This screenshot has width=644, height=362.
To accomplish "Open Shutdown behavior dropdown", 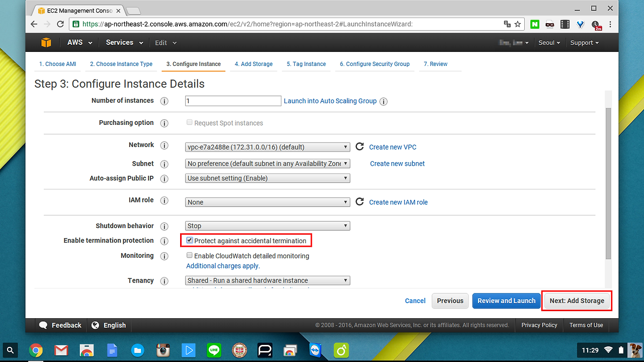I will (268, 226).
